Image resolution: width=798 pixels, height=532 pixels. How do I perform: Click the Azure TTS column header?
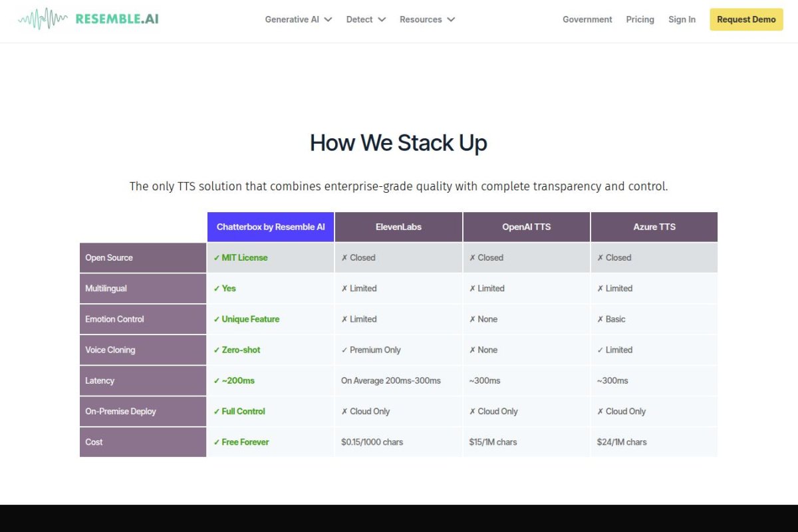pyautogui.click(x=654, y=227)
